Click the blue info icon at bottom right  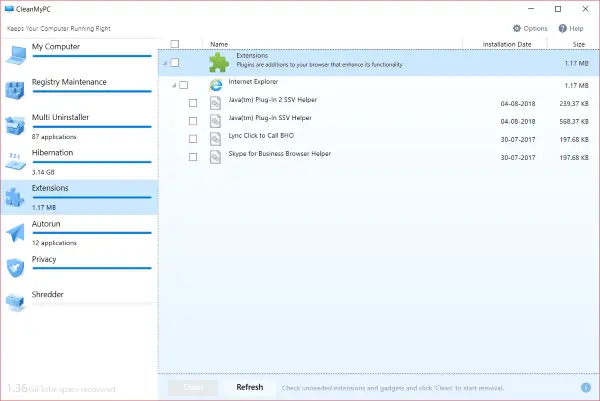coord(586,388)
